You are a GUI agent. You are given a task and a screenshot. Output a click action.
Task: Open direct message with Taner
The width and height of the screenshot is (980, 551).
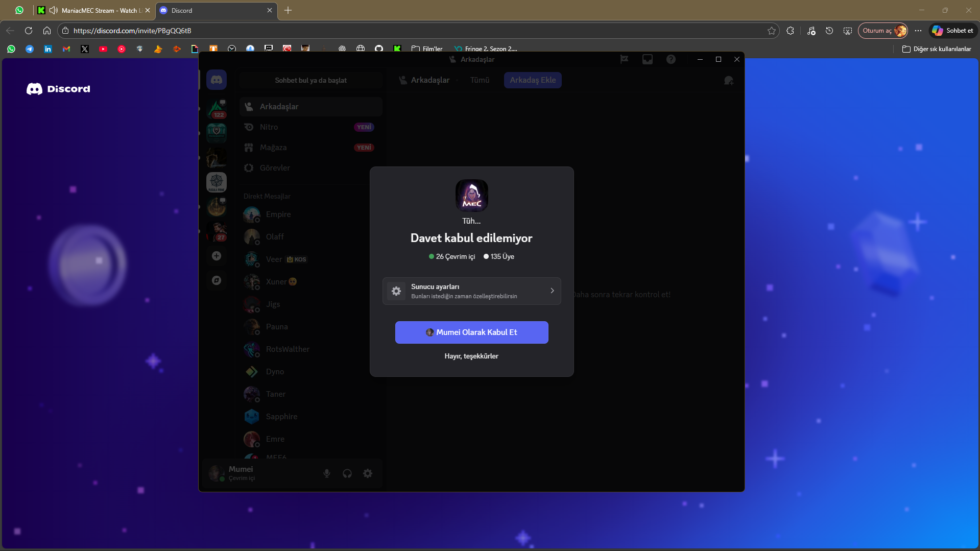coord(310,394)
